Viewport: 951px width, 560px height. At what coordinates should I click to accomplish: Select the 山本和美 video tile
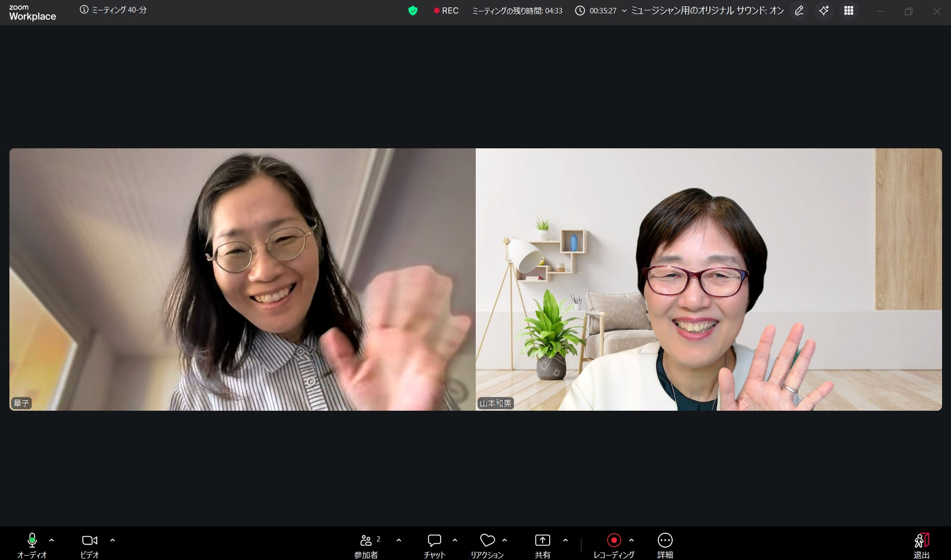[x=708, y=279]
